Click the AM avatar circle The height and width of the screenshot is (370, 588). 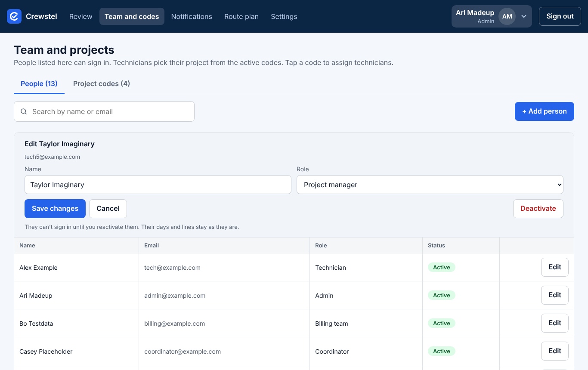(507, 16)
